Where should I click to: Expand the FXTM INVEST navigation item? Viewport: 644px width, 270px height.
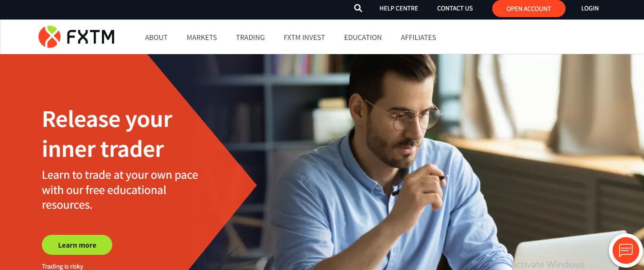point(304,38)
